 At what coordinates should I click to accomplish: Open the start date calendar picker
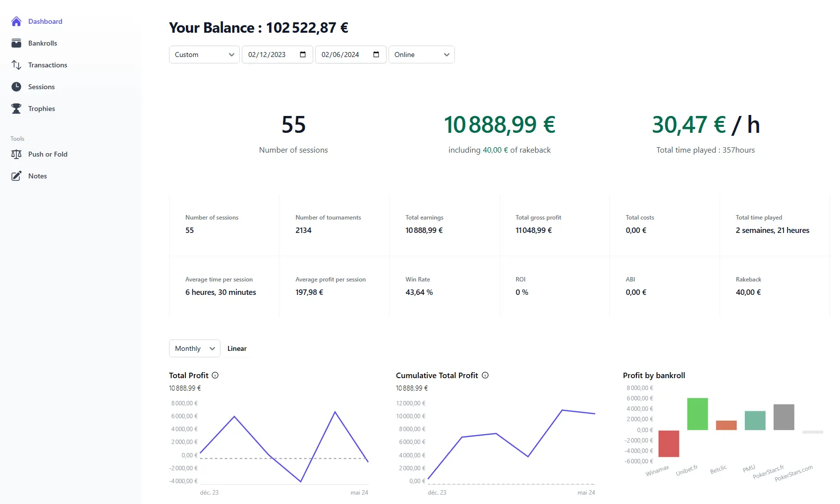303,55
